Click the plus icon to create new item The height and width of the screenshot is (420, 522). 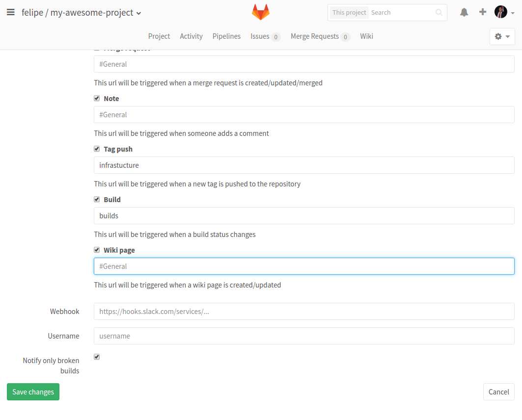point(482,12)
